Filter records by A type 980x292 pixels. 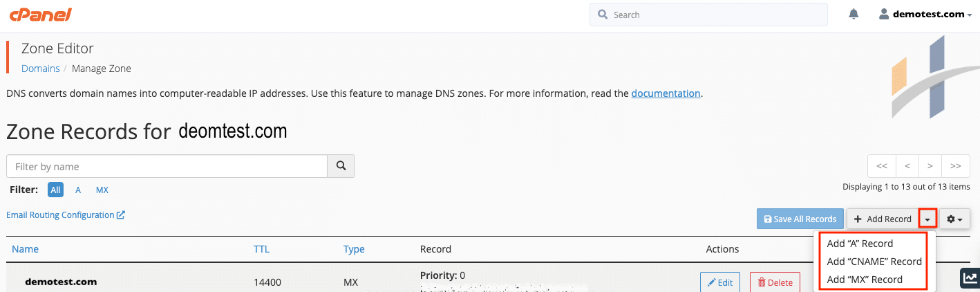point(78,190)
